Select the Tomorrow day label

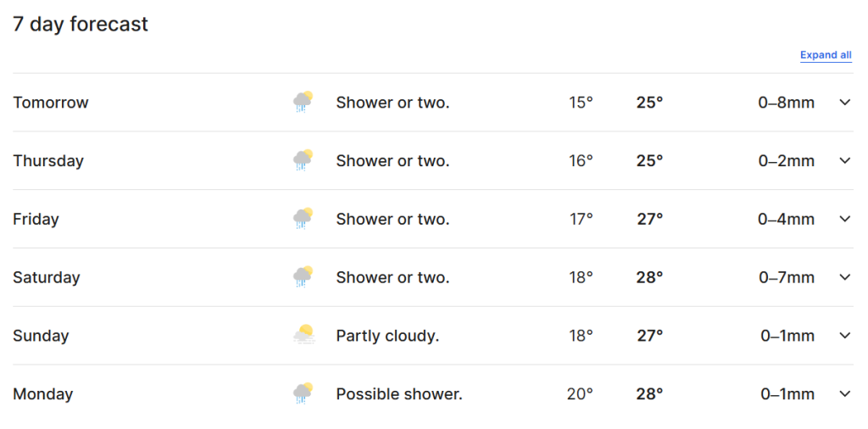click(51, 103)
